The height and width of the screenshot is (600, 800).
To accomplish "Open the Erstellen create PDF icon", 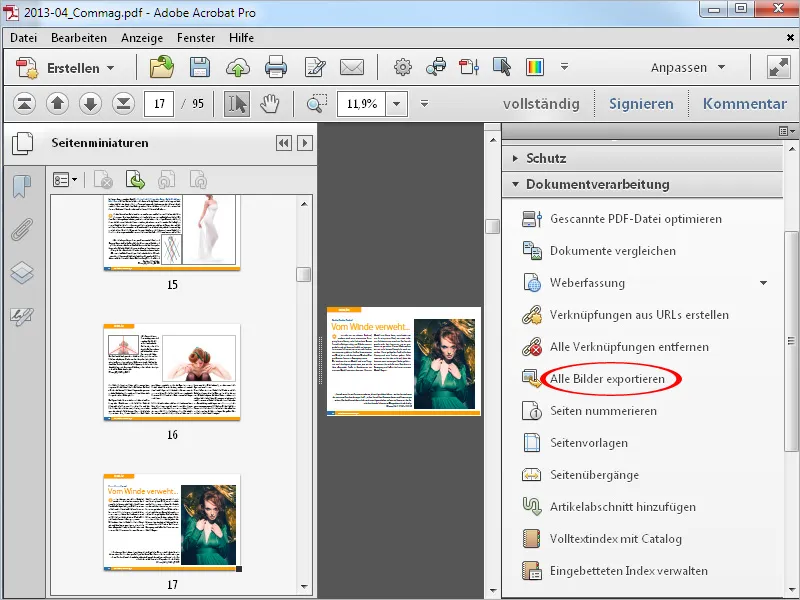I will click(27, 67).
